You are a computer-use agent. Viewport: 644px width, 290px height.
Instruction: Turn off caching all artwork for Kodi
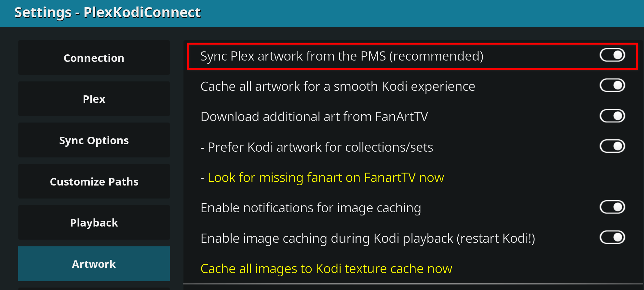coord(613,85)
